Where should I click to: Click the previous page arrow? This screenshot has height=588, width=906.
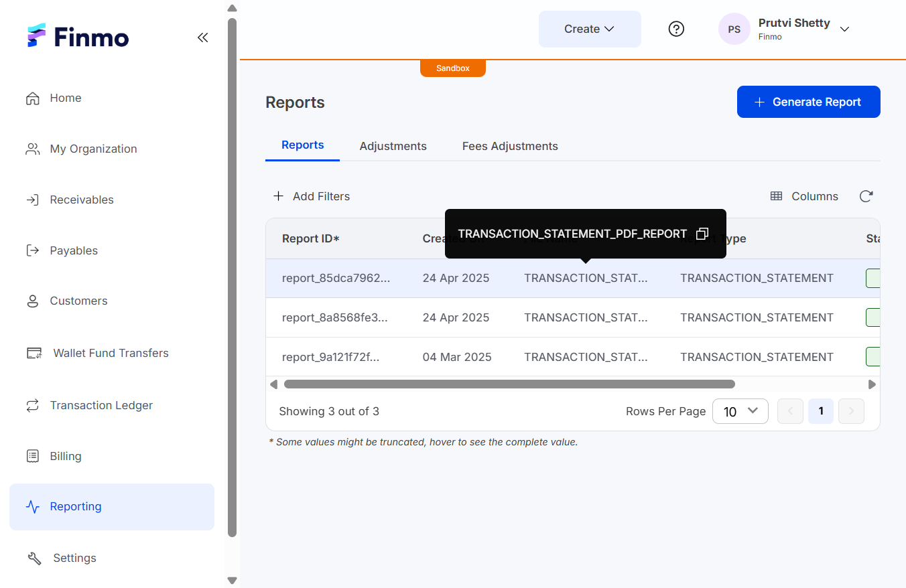[x=790, y=411]
